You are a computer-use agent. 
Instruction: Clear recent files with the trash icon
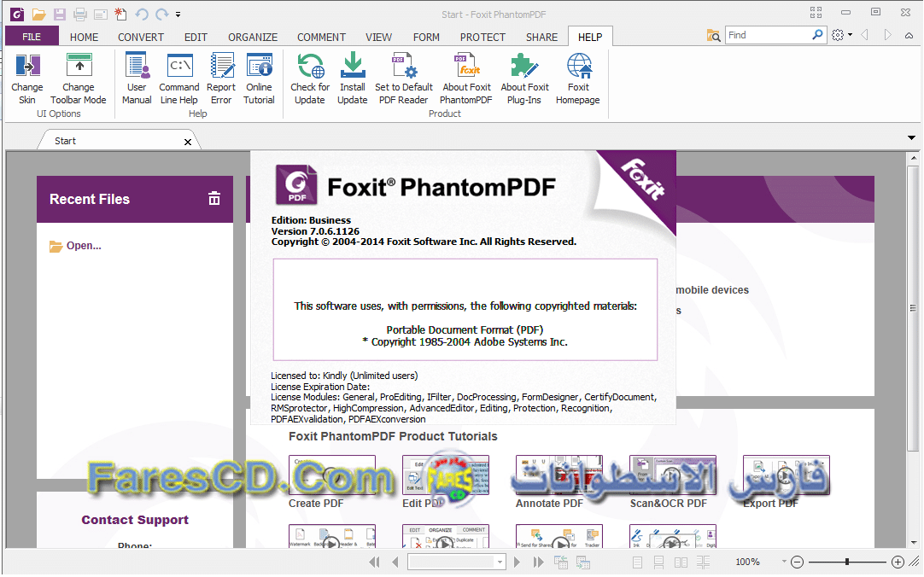click(x=214, y=198)
